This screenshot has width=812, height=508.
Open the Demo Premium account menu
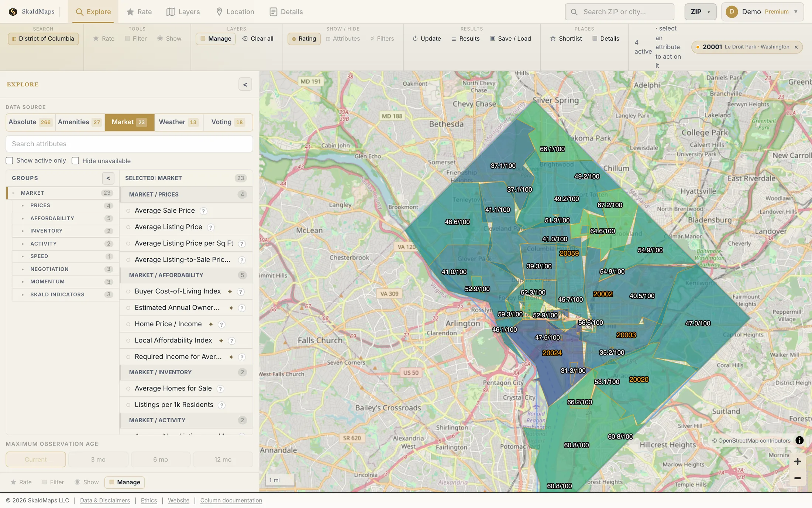click(762, 12)
